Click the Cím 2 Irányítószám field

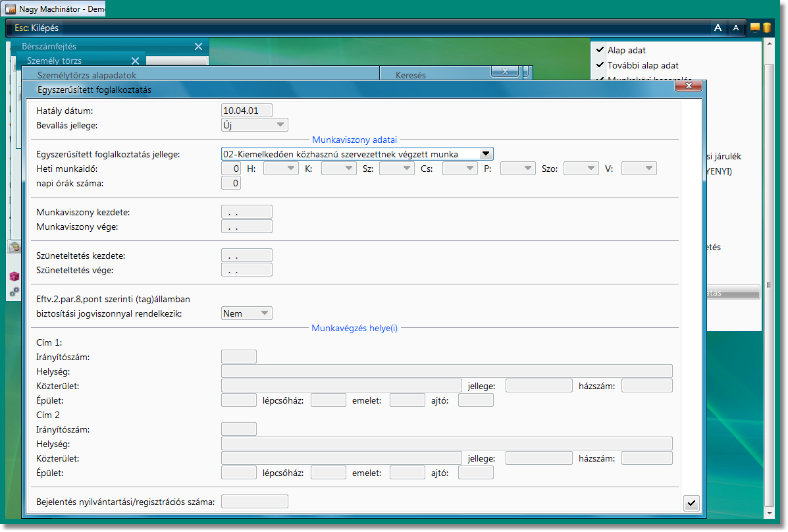tap(239, 429)
